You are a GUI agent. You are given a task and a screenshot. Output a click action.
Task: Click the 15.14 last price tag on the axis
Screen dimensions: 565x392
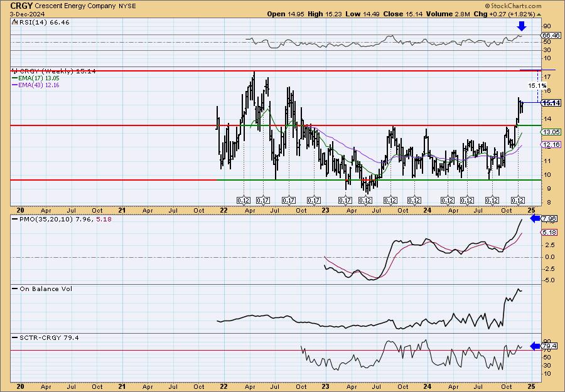[551, 103]
